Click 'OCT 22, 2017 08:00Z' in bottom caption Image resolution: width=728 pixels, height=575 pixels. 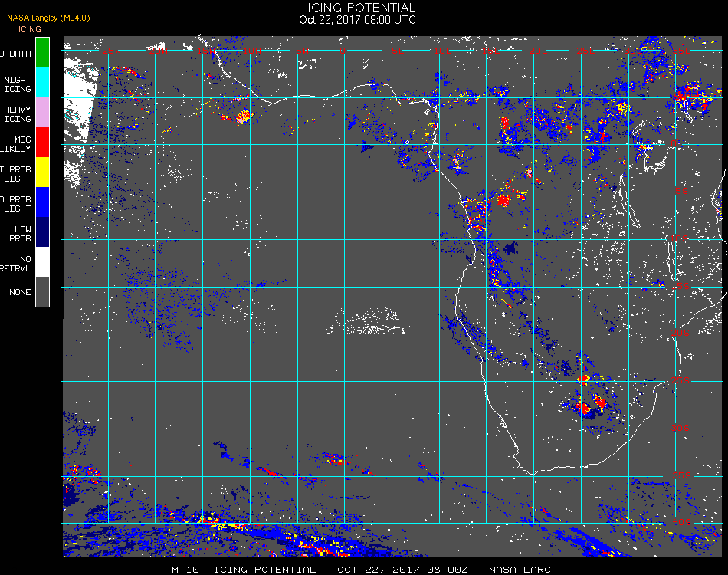tap(402, 570)
